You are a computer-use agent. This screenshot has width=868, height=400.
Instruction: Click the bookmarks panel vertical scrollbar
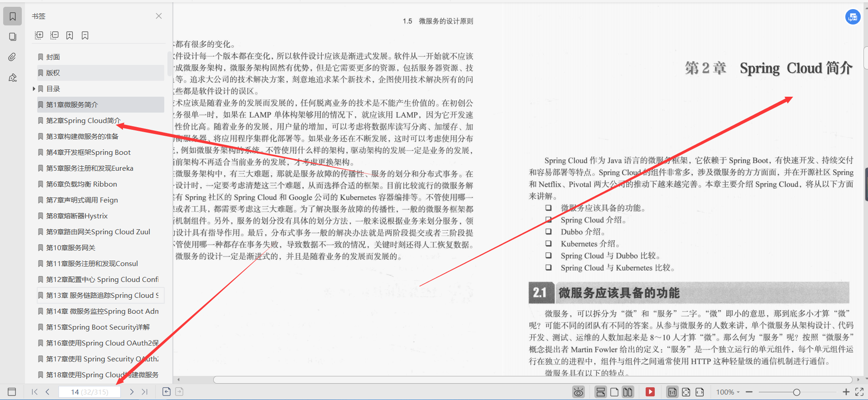pyautogui.click(x=170, y=64)
